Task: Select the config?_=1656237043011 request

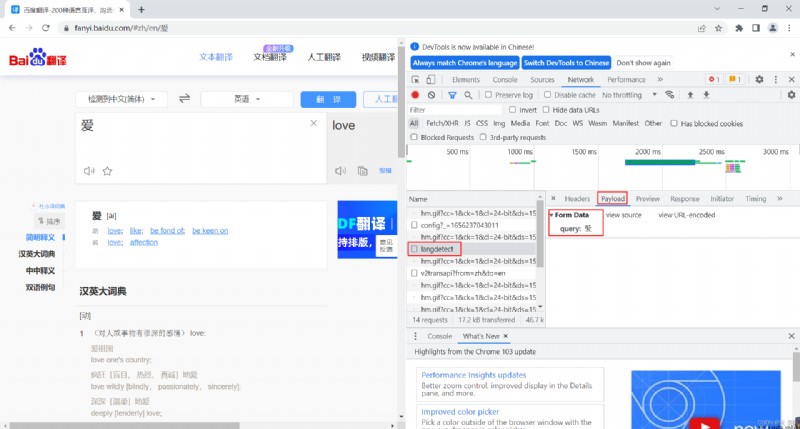Action: 472,225
